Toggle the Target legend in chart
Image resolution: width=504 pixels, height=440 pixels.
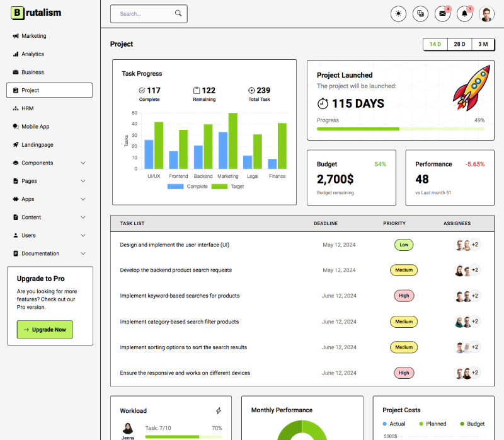[x=228, y=187]
